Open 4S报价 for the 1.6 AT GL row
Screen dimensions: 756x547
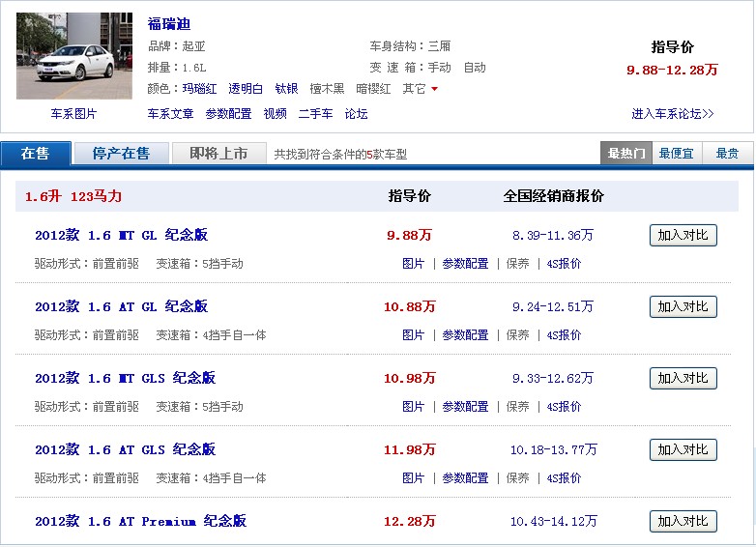tap(565, 335)
